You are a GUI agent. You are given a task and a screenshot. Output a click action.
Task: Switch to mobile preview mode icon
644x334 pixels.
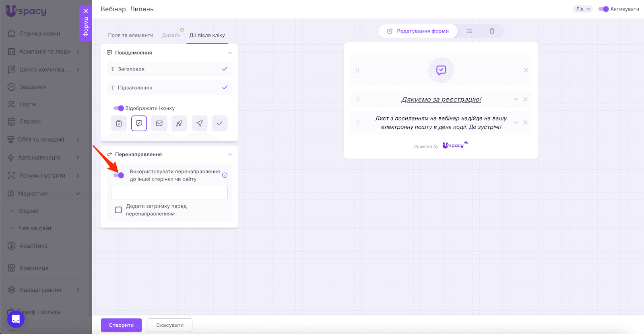492,31
